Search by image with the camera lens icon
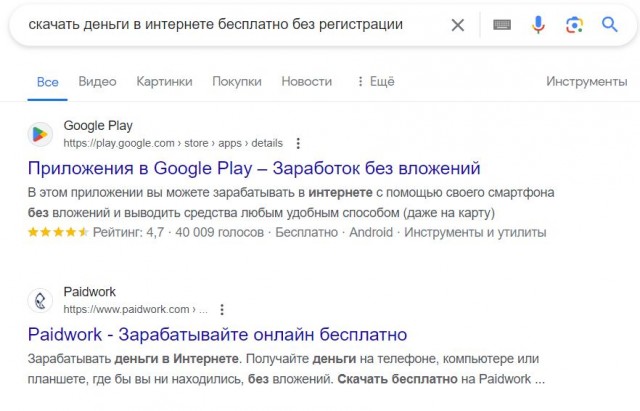This screenshot has height=411, width=640. 574,25
